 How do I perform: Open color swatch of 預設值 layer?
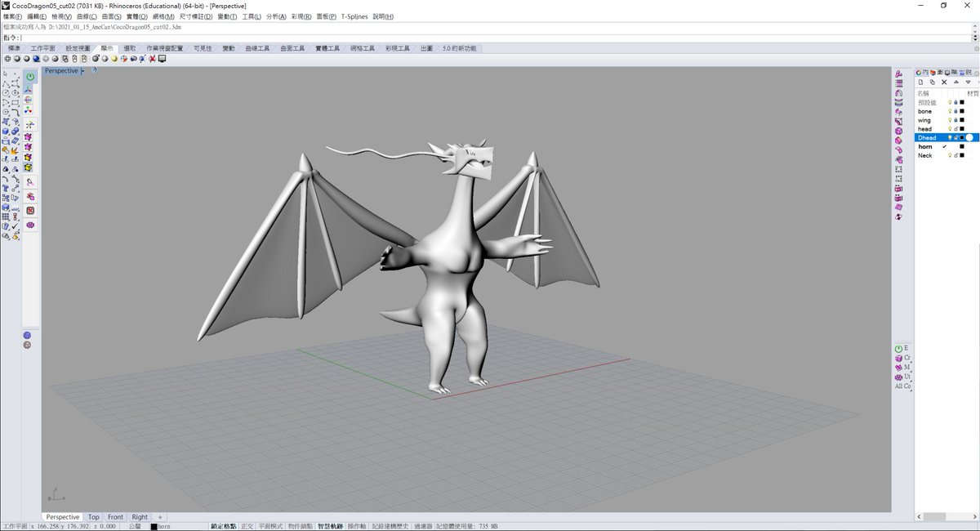[x=962, y=102]
